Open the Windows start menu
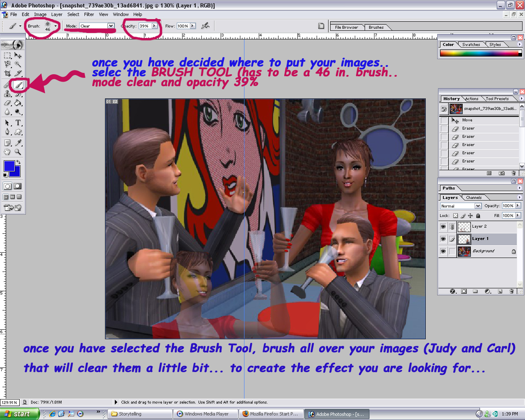Image resolution: width=525 pixels, height=420 pixels. pos(19,414)
